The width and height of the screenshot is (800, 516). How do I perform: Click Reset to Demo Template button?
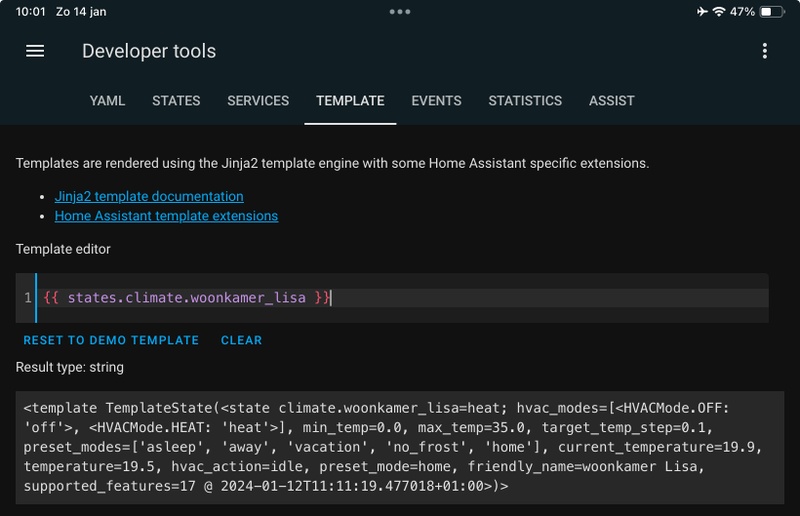(x=111, y=340)
